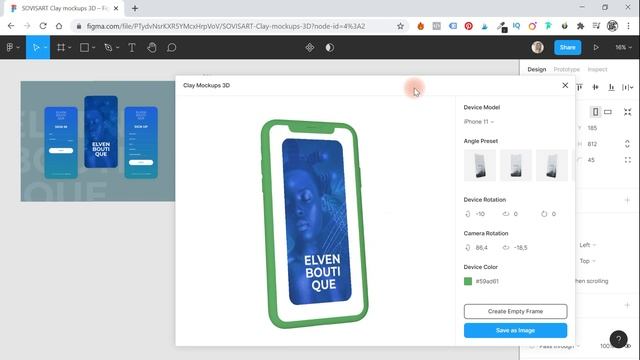This screenshot has height=360, width=640.
Task: Toggle constrain proportions icon
Action: (627, 144)
